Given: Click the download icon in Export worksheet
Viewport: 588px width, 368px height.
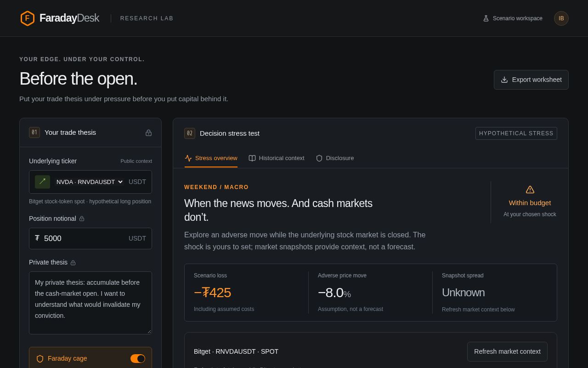Looking at the screenshot, I should (x=504, y=80).
